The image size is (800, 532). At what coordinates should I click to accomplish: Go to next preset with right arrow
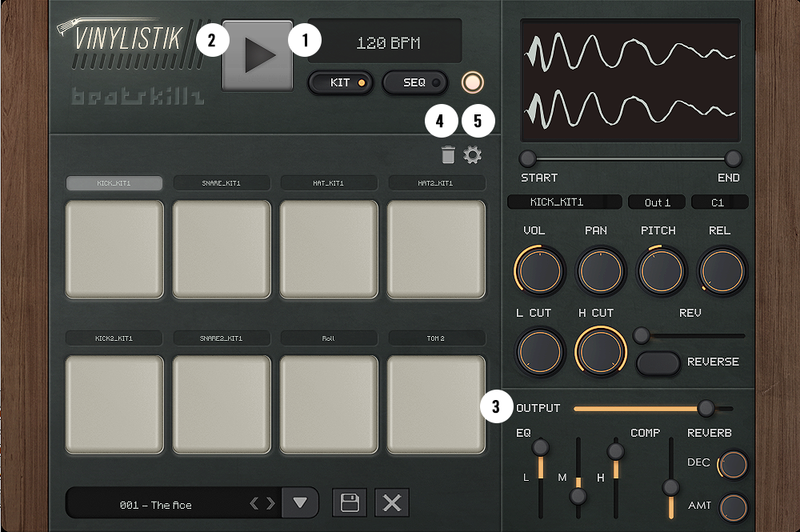(269, 503)
